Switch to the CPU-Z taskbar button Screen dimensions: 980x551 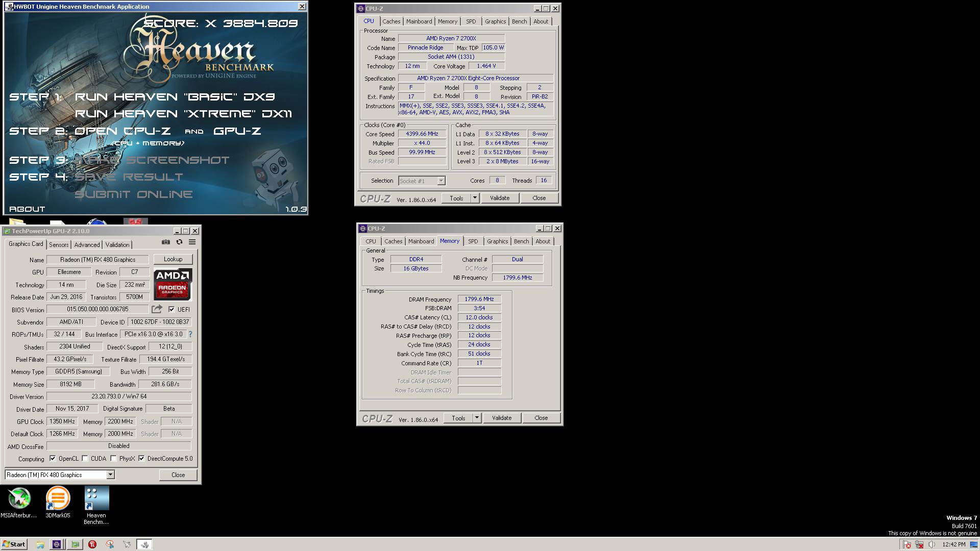click(x=57, y=544)
